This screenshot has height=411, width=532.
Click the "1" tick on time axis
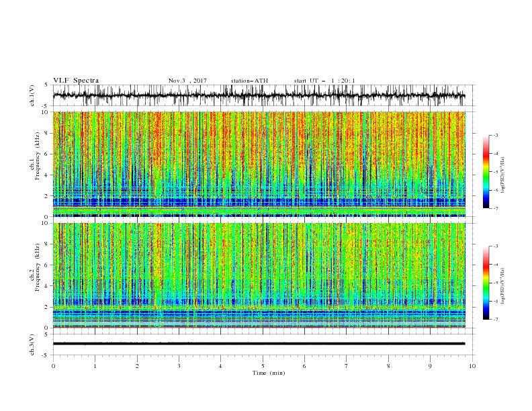coord(95,366)
